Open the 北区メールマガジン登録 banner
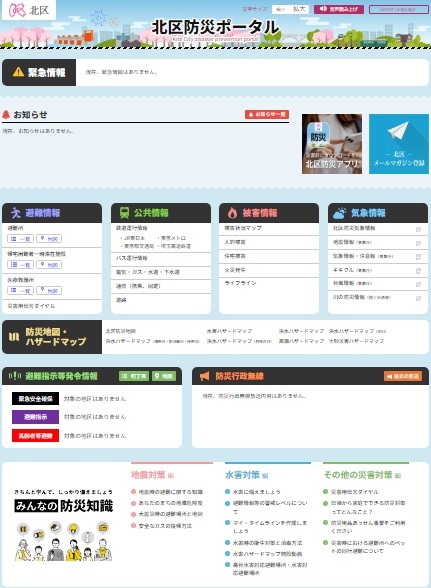 [x=399, y=144]
